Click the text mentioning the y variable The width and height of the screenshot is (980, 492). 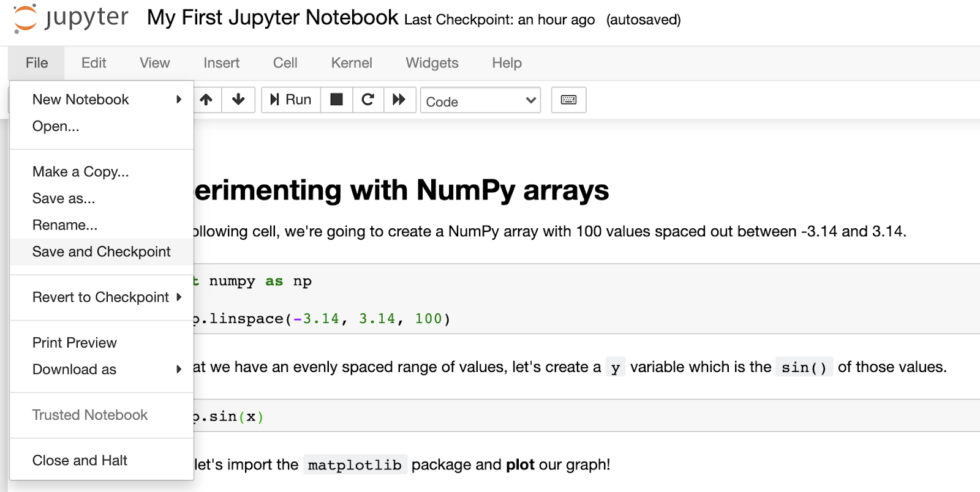click(570, 367)
